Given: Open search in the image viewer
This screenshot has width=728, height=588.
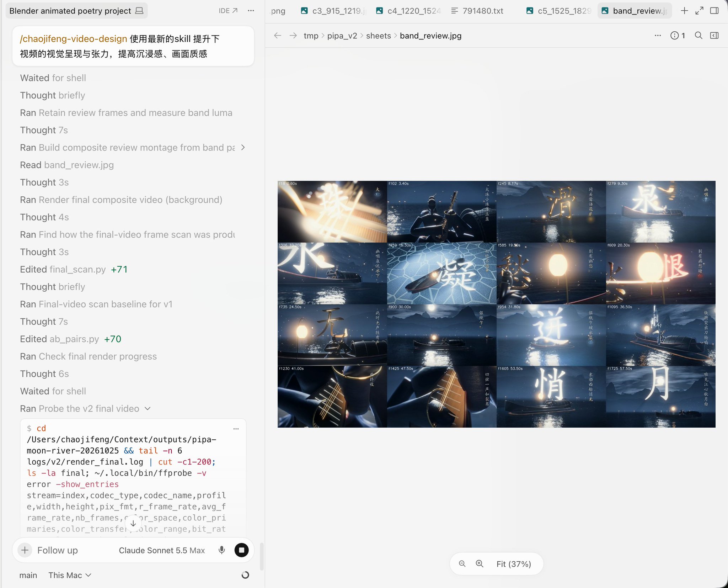Looking at the screenshot, I should coord(698,36).
